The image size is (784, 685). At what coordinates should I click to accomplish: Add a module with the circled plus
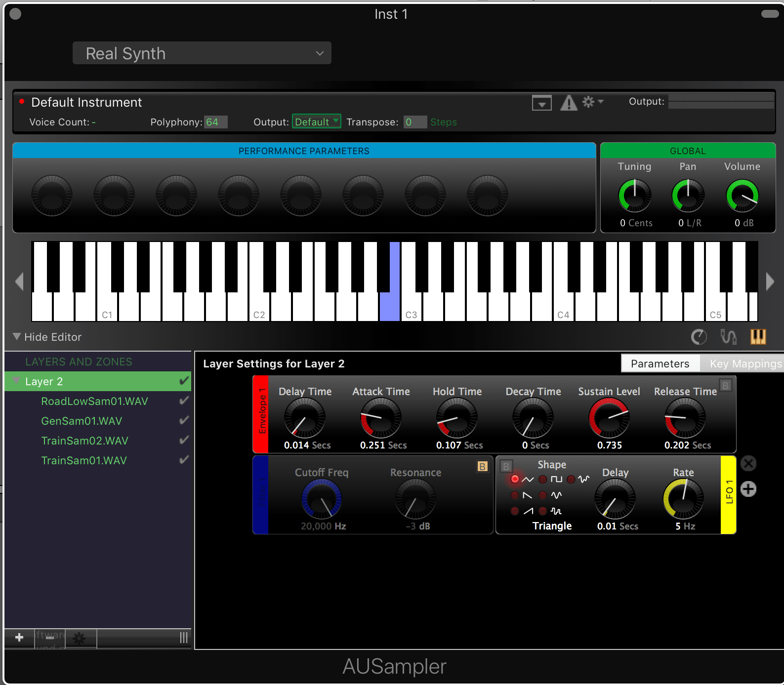[x=748, y=489]
